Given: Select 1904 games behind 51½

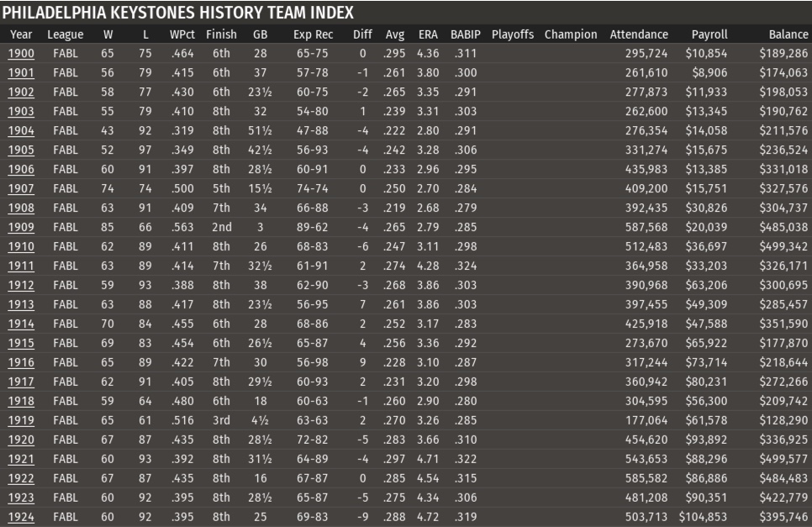Looking at the screenshot, I should click(260, 130).
